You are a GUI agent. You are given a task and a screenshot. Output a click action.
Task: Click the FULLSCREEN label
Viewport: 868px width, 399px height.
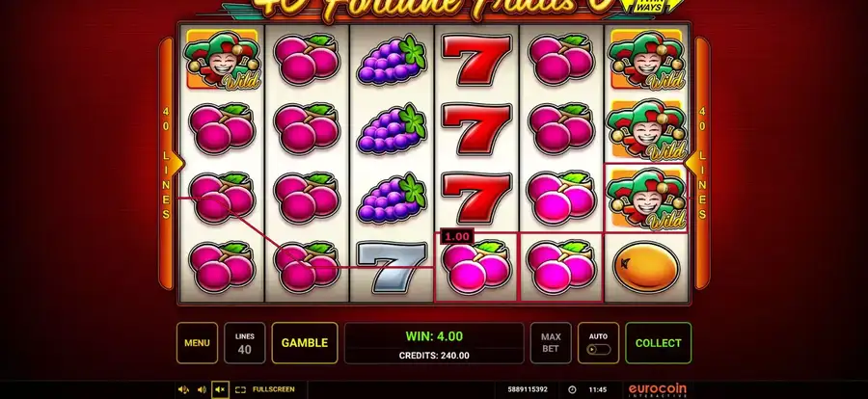[274, 389]
